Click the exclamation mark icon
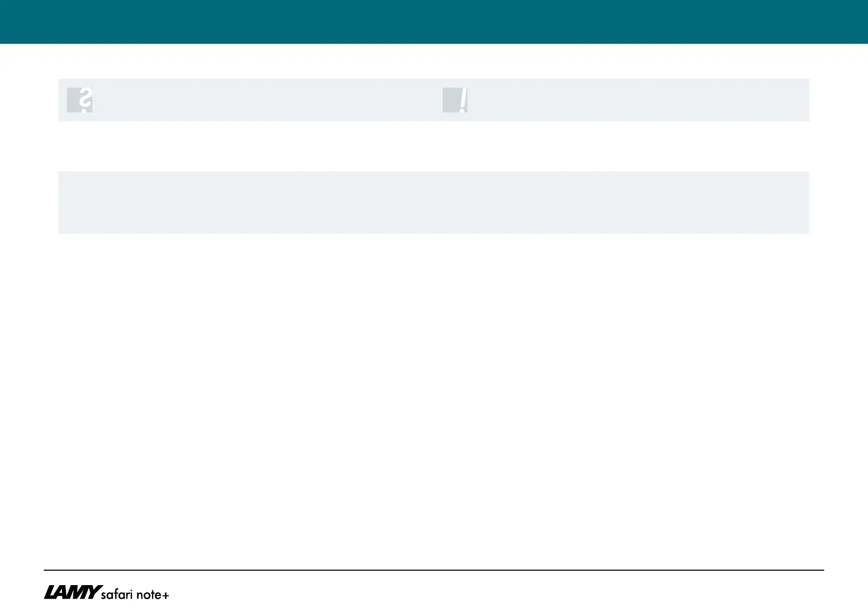 pos(455,100)
